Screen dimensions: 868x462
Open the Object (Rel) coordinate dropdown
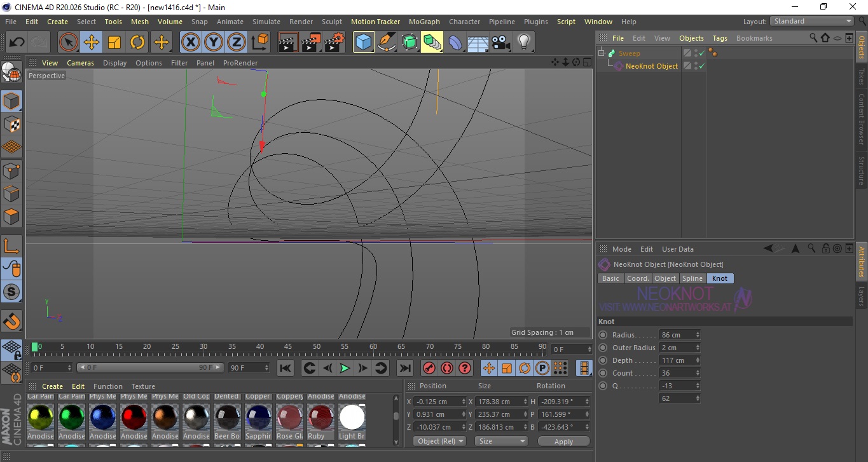click(x=439, y=441)
